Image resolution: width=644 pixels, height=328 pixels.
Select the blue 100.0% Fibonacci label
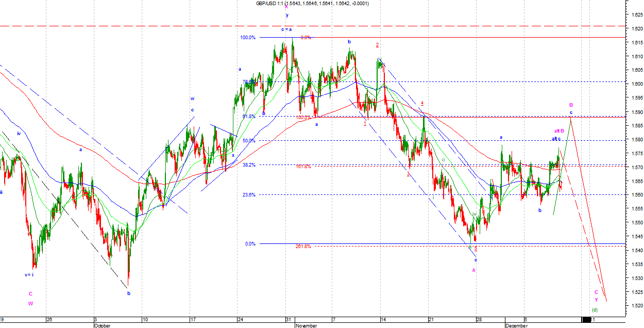pyautogui.click(x=247, y=38)
